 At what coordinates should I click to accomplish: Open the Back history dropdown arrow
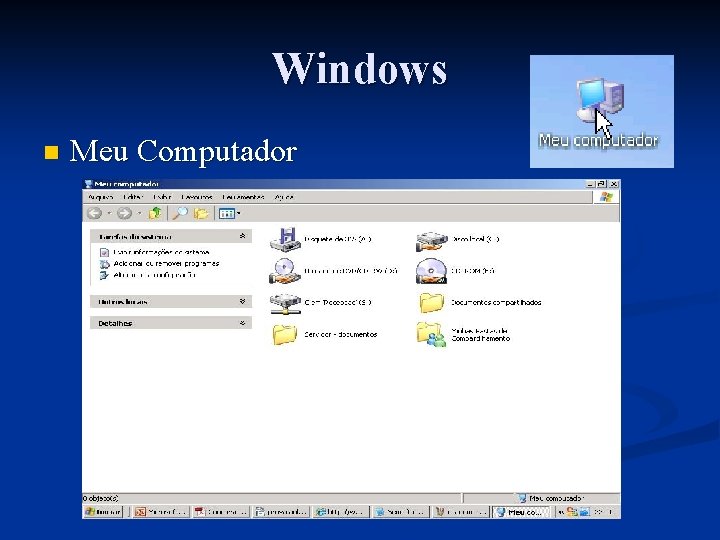point(109,213)
